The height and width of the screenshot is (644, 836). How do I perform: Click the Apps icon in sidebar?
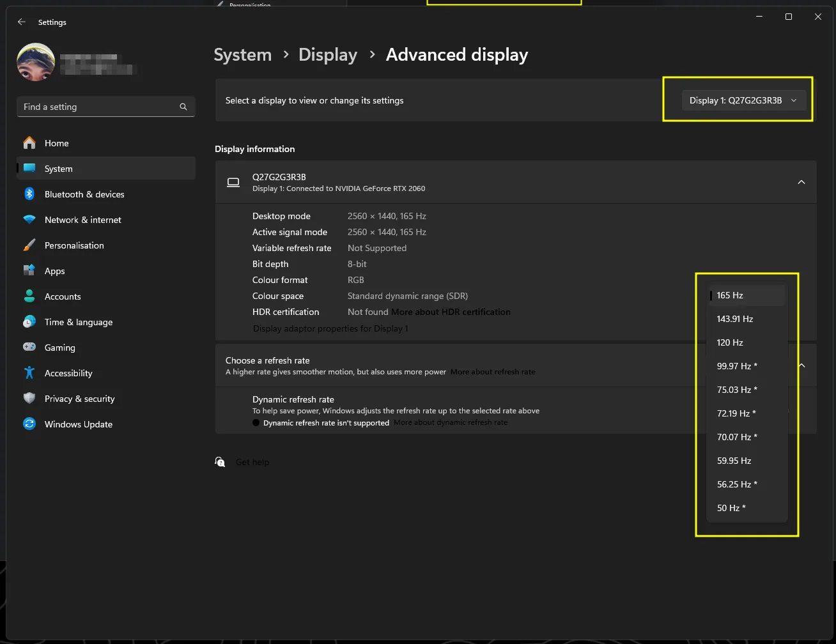point(29,271)
